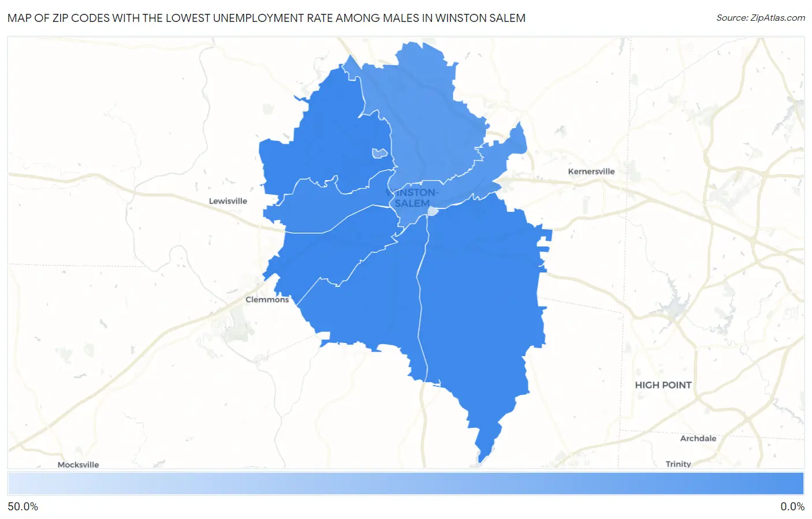Click the Source: ZipAtlas.com attribution

coord(761,18)
